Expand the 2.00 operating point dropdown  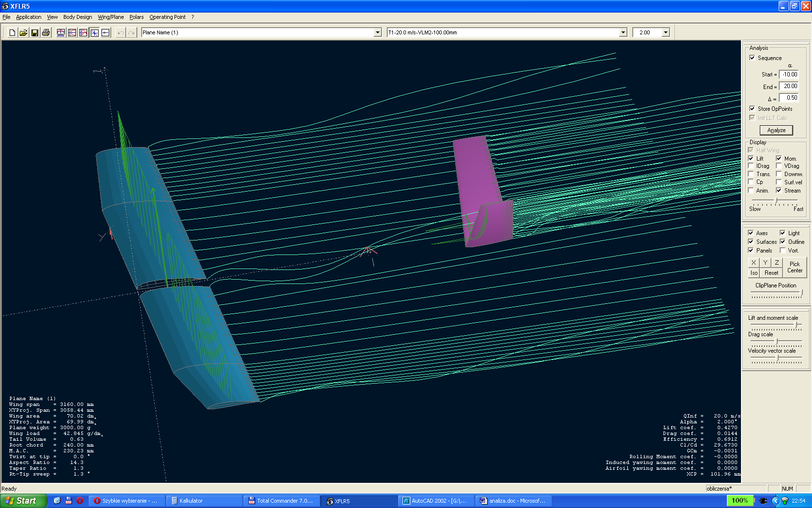point(666,32)
